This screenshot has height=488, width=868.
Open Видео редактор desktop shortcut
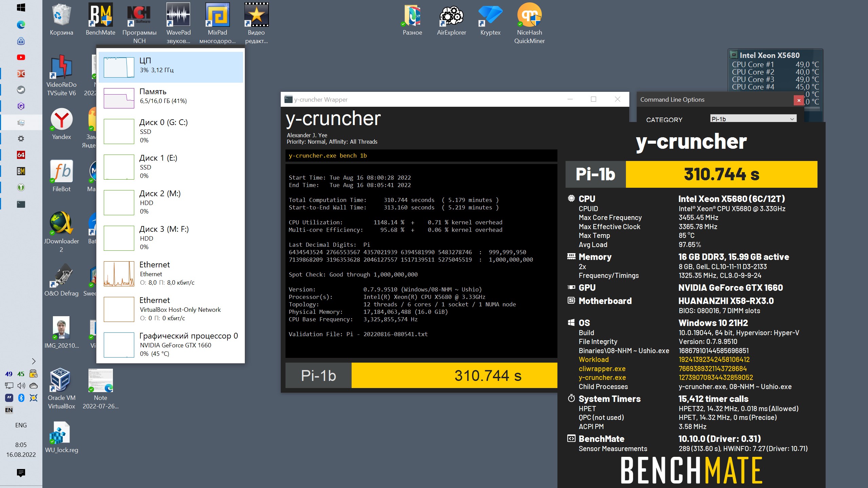(256, 24)
